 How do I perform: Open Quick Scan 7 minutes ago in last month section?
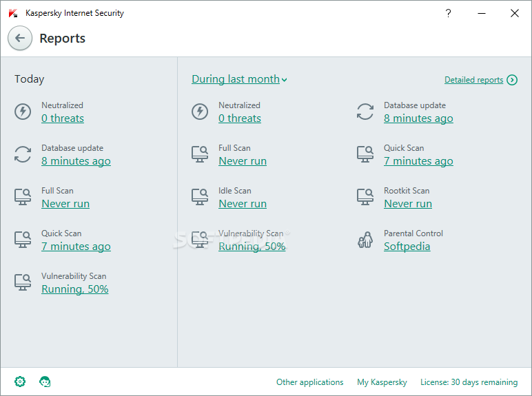tap(418, 161)
